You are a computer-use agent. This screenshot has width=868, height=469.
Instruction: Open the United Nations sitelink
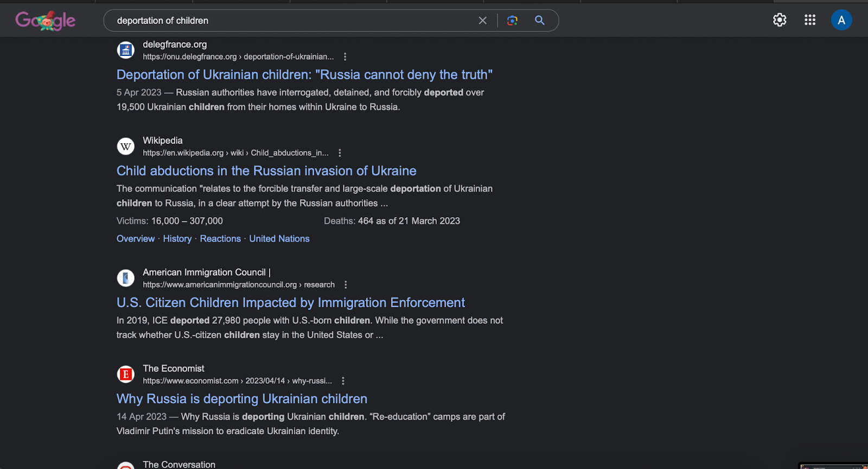coord(279,239)
